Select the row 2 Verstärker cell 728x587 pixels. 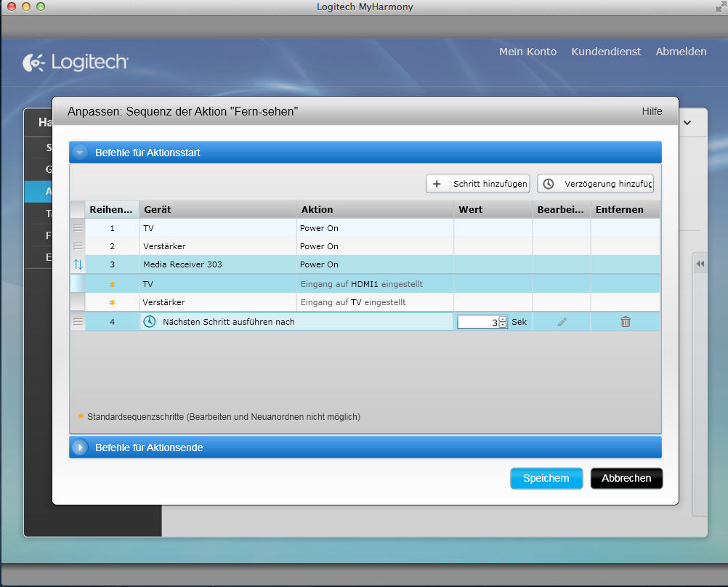218,246
